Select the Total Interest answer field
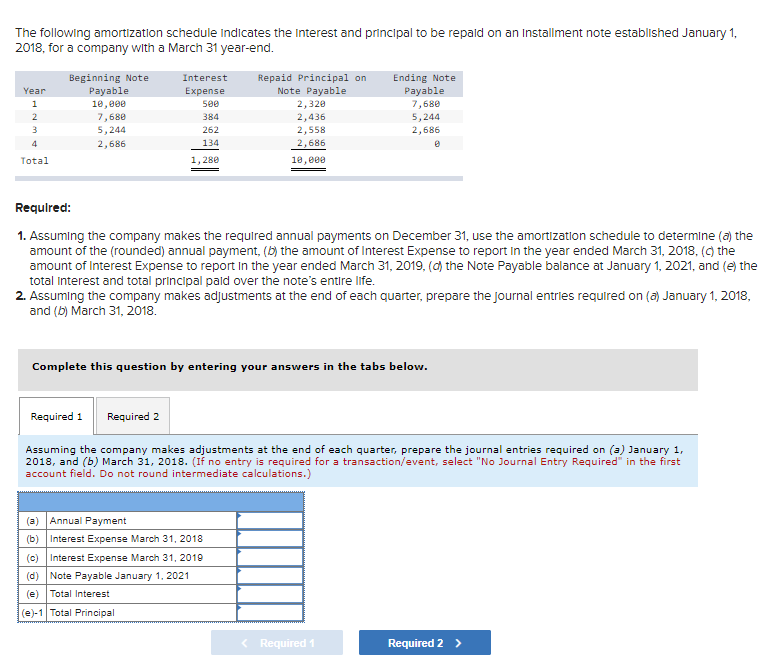 tap(270, 594)
